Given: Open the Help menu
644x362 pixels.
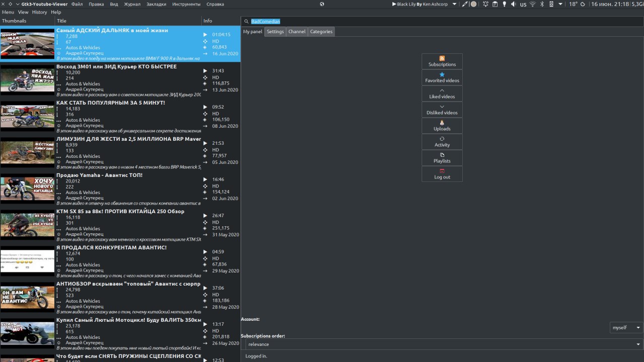Looking at the screenshot, I should tap(56, 12).
